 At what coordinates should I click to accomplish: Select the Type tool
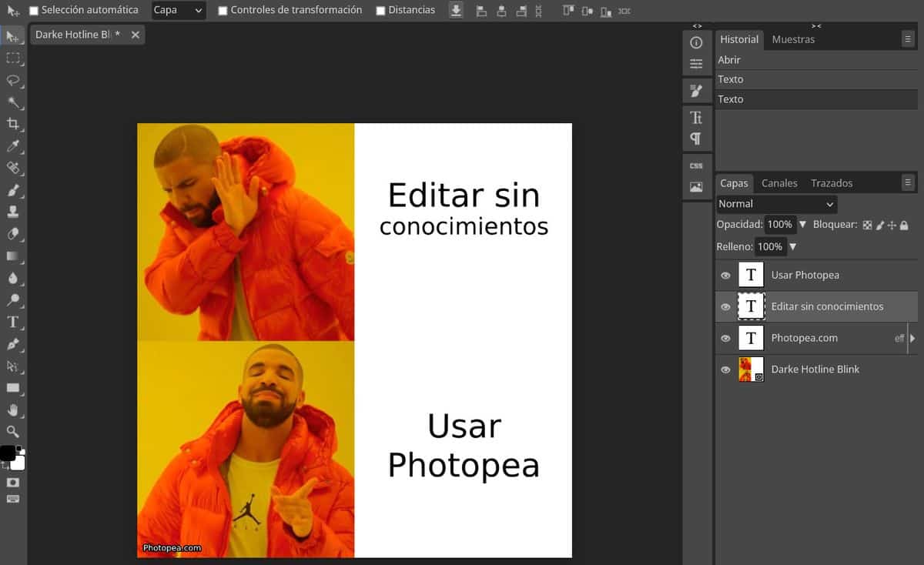(12, 322)
